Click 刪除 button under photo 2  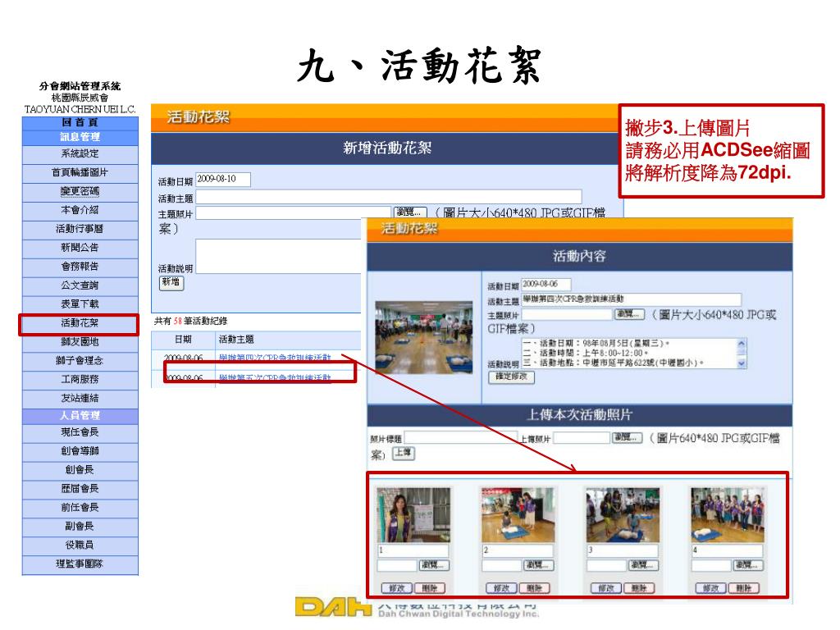534,588
